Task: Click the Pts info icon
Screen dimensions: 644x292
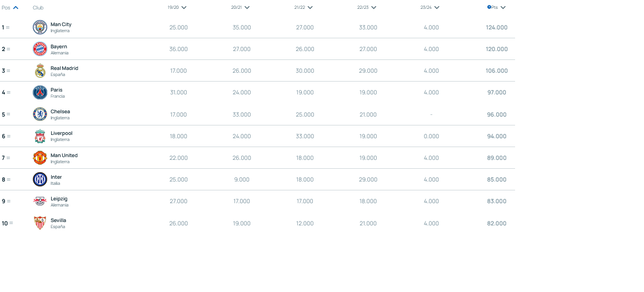Action: [x=489, y=7]
